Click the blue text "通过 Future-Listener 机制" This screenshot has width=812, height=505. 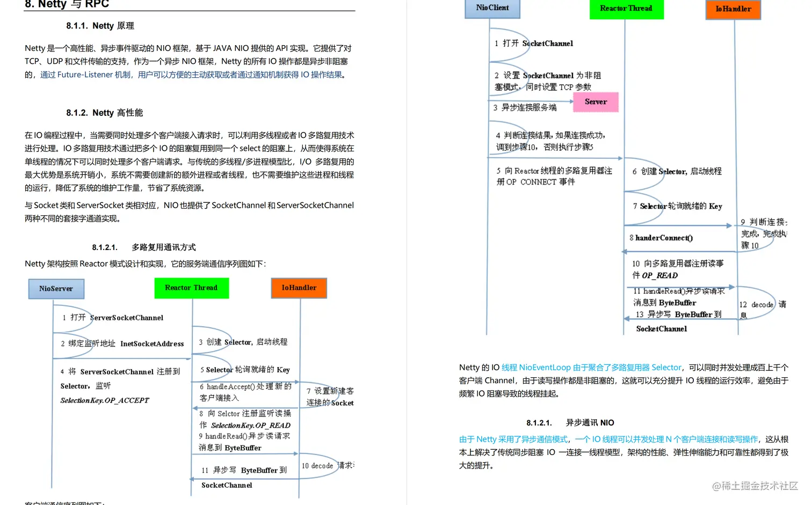85,75
